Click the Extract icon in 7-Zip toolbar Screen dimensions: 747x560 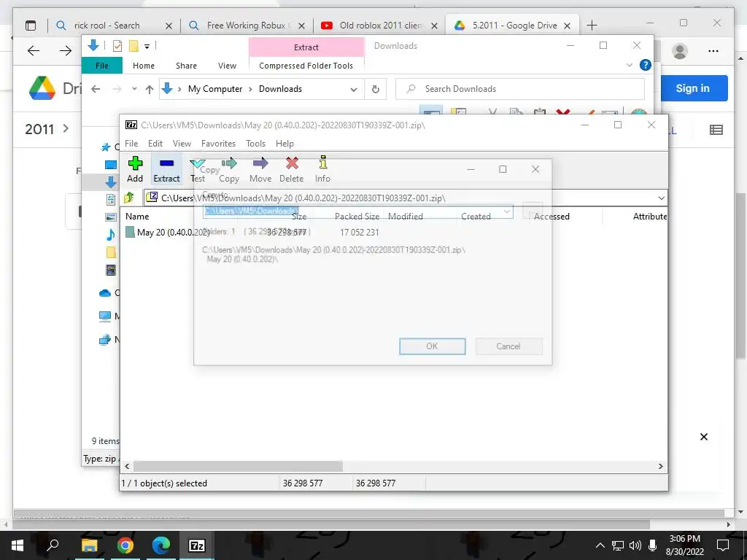point(167,163)
